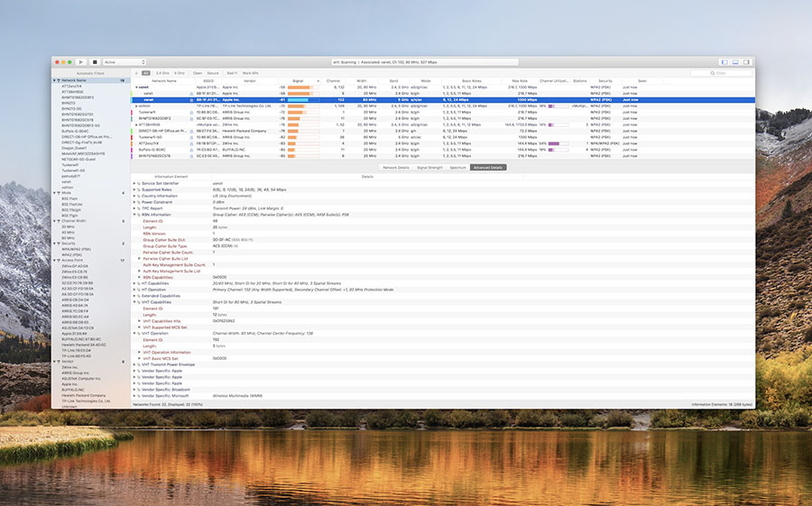Click ATT2xnz7rX row 54% utilization bar
The width and height of the screenshot is (812, 506).
click(x=558, y=143)
